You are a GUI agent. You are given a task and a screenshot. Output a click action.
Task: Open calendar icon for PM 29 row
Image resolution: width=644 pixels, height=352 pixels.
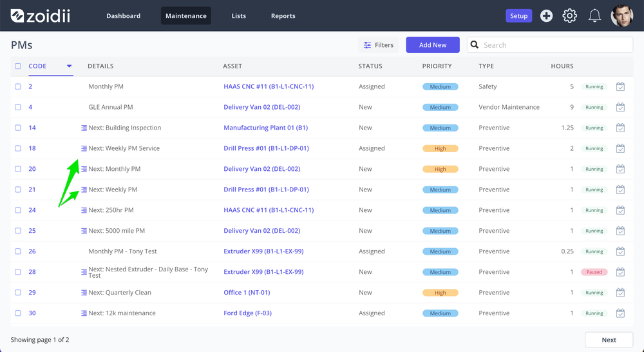(x=620, y=292)
